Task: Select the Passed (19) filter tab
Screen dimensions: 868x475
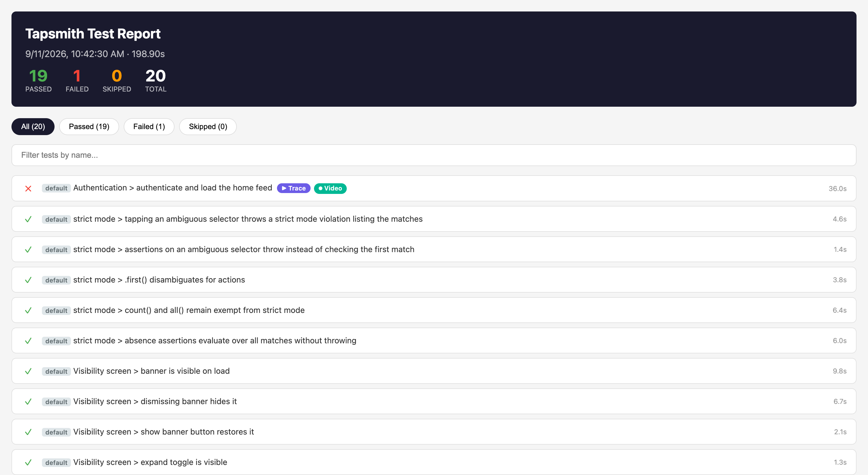Action: pos(89,126)
